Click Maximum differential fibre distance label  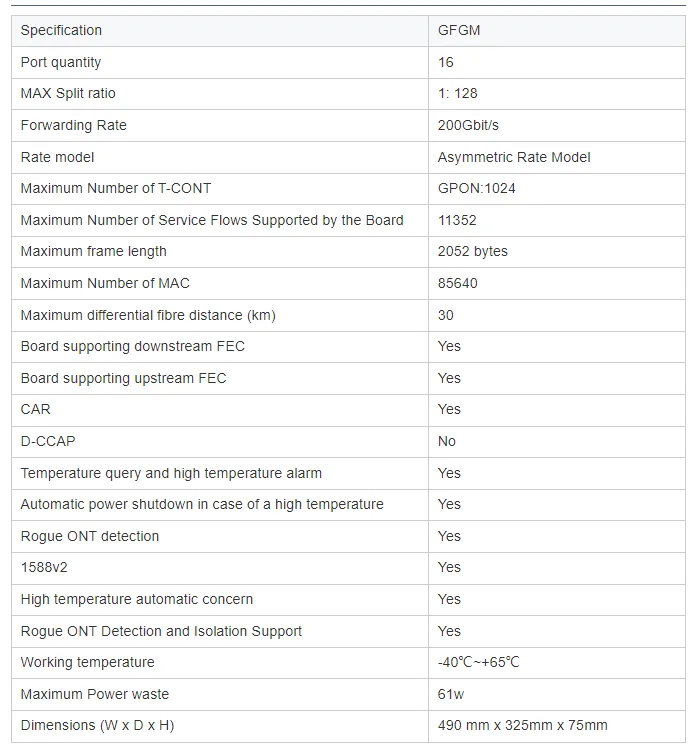tap(148, 315)
